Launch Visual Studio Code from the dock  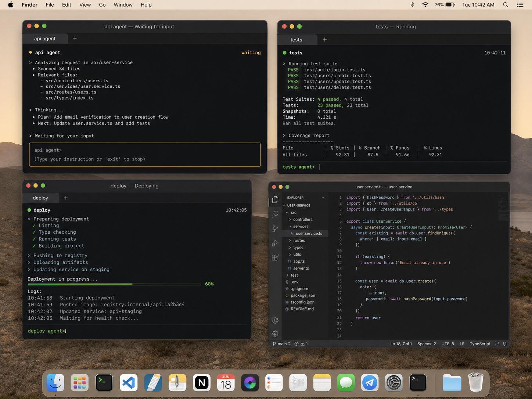129,383
